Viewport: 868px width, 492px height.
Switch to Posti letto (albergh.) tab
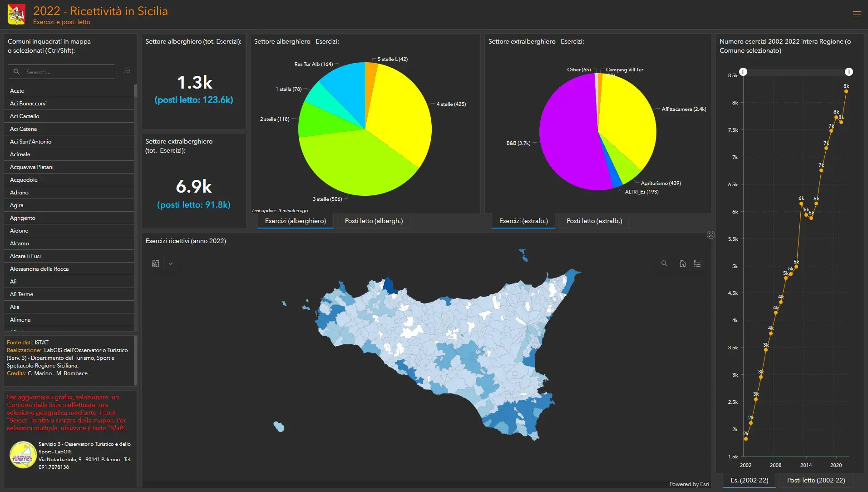(x=374, y=221)
